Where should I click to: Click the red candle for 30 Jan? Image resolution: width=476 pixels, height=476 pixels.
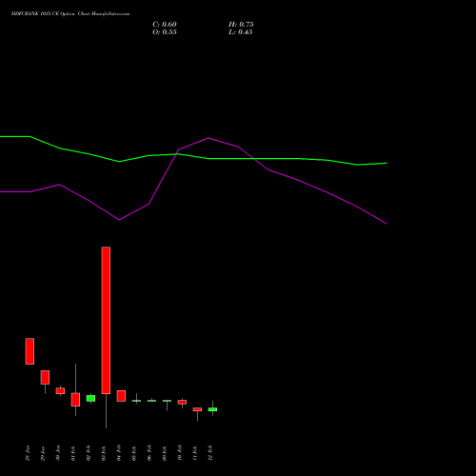pyautogui.click(x=60, y=391)
